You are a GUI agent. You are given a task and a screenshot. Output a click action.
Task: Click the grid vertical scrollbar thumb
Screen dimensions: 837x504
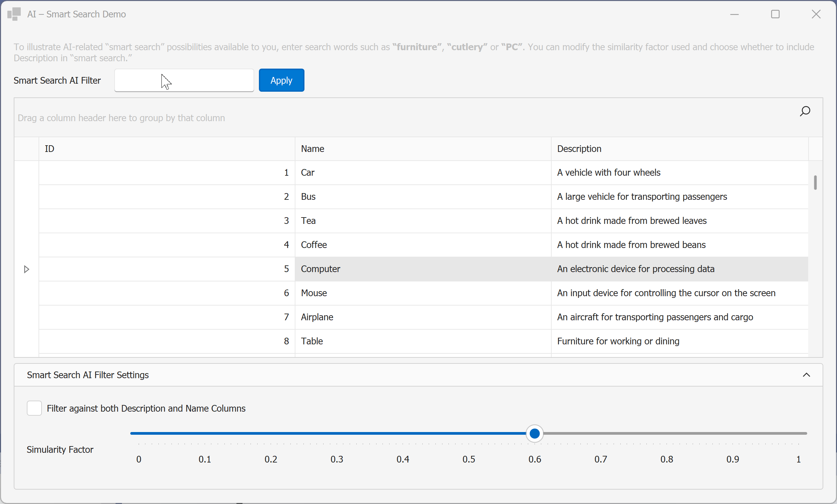(x=815, y=183)
